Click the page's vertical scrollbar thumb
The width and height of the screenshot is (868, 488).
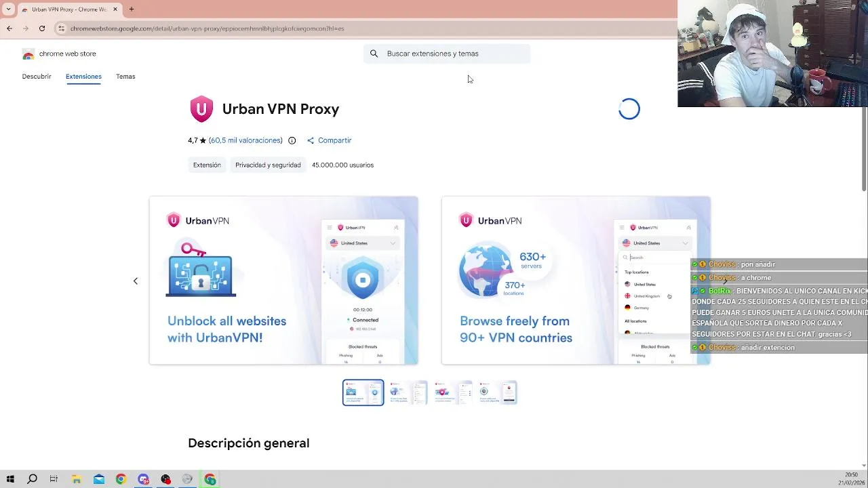coord(864,149)
